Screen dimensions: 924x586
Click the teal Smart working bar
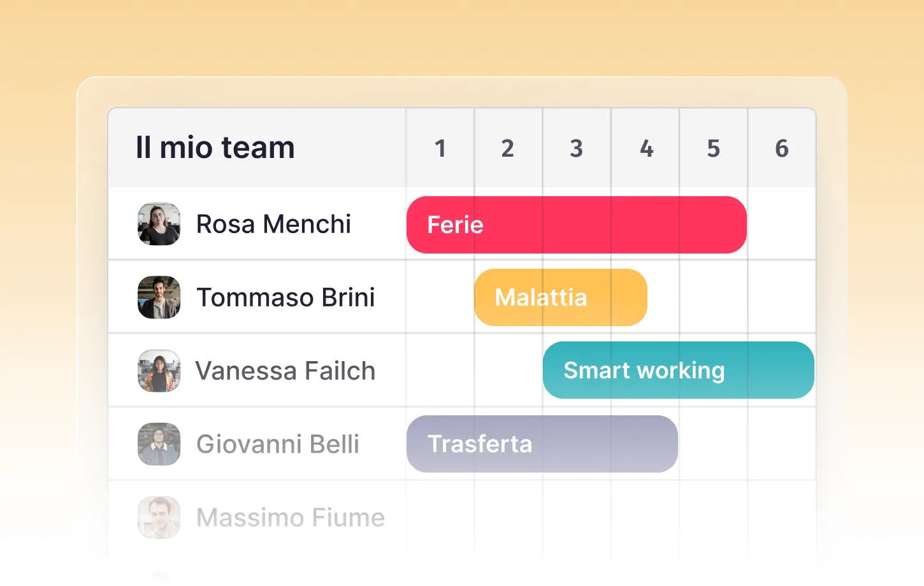(x=678, y=370)
